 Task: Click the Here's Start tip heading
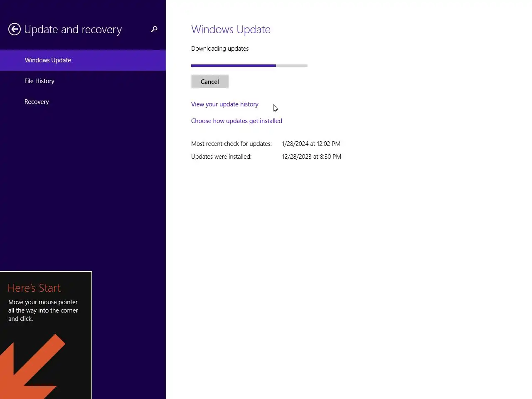coord(34,288)
